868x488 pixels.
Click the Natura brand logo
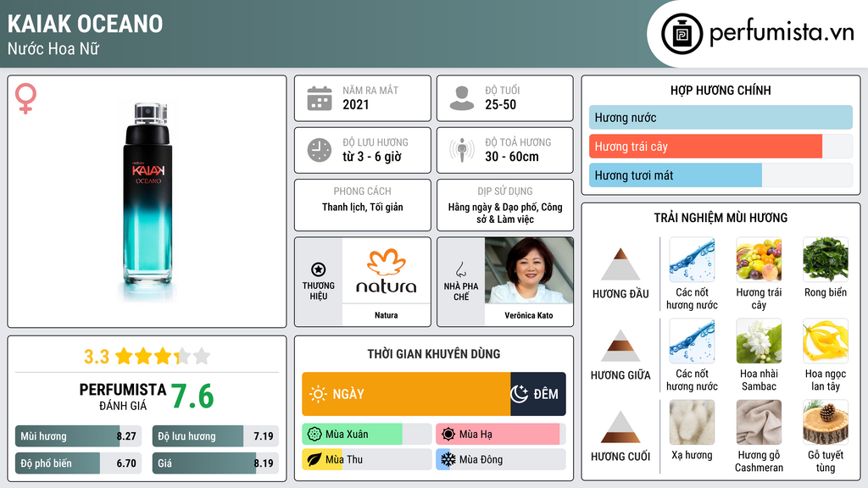(386, 271)
